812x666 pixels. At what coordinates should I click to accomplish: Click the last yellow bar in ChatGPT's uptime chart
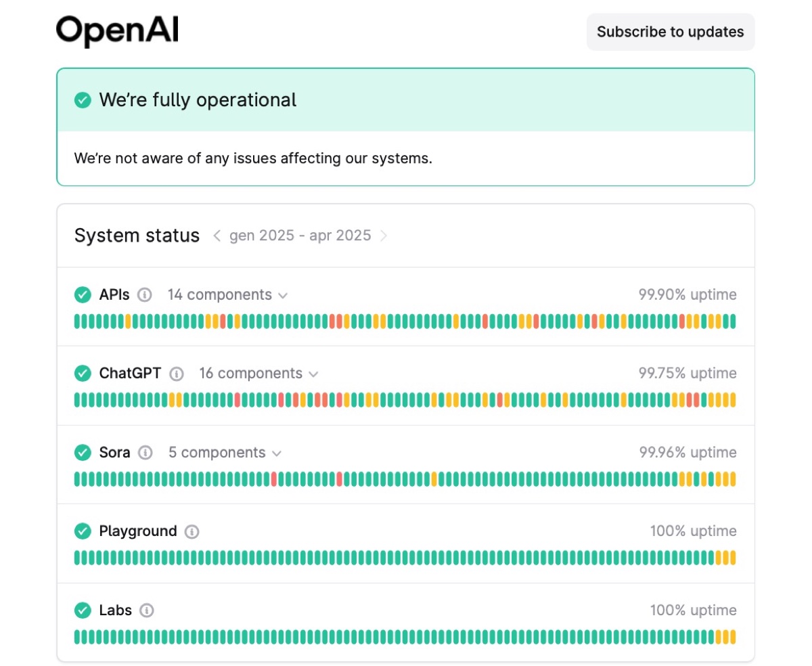coord(733,400)
